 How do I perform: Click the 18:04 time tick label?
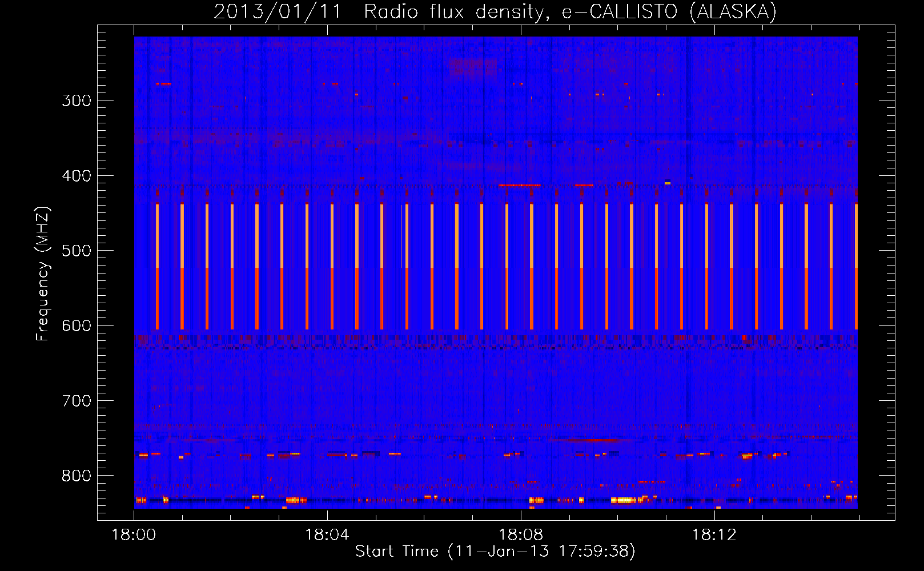click(x=327, y=535)
